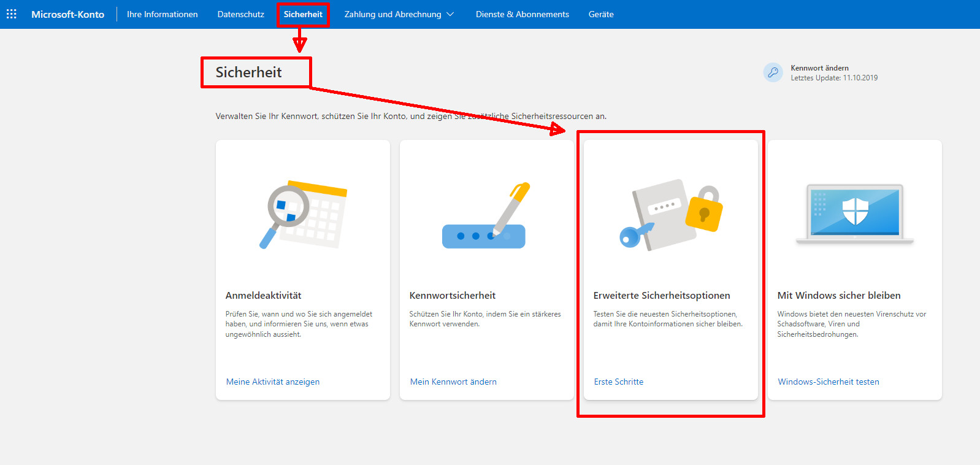The width and height of the screenshot is (980, 465).
Task: Click Windows-Sicherheit testen link
Action: (x=829, y=382)
